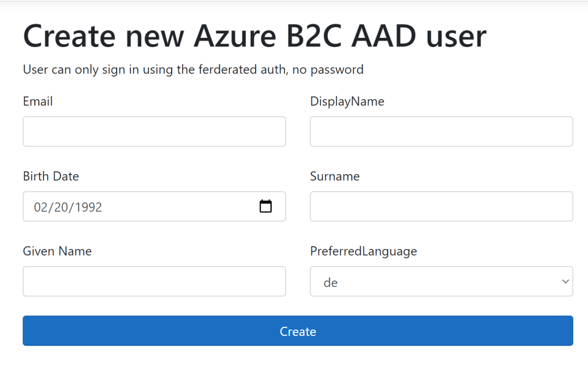
Task: Select the day '20' in Birth Date
Action: (60, 207)
